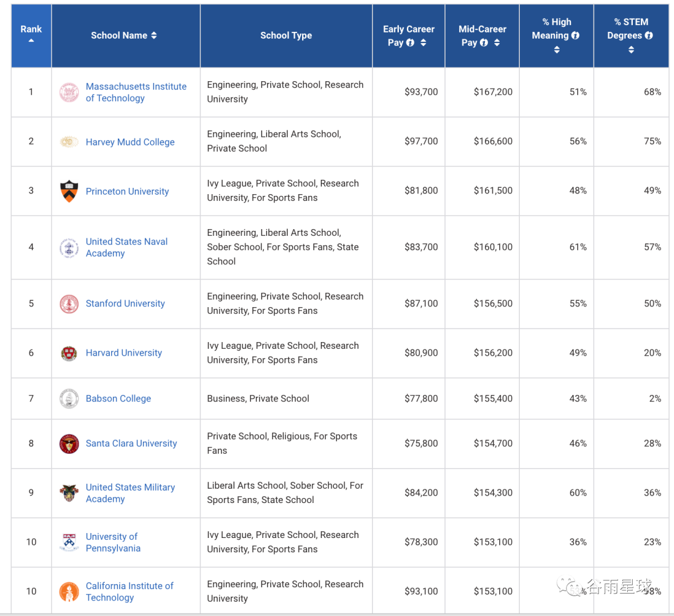Click the School Type column header
674x616 pixels.
(x=286, y=36)
